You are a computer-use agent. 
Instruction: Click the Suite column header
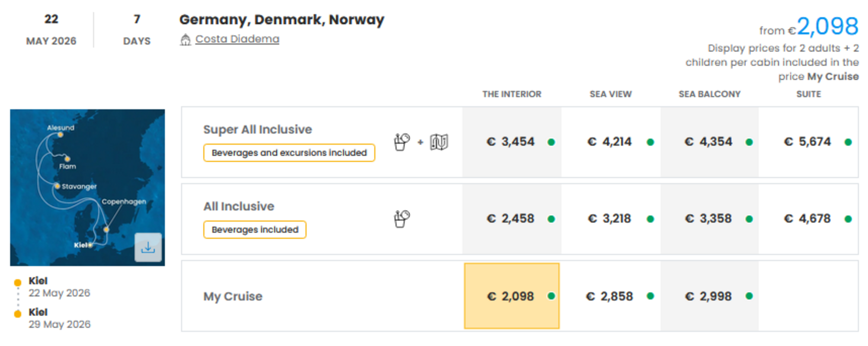(x=808, y=94)
